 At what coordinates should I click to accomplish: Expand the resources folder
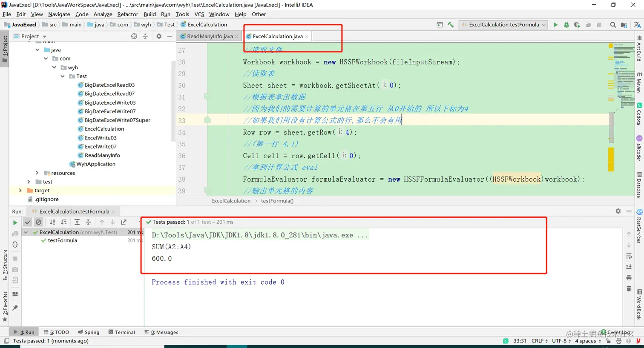[37, 173]
